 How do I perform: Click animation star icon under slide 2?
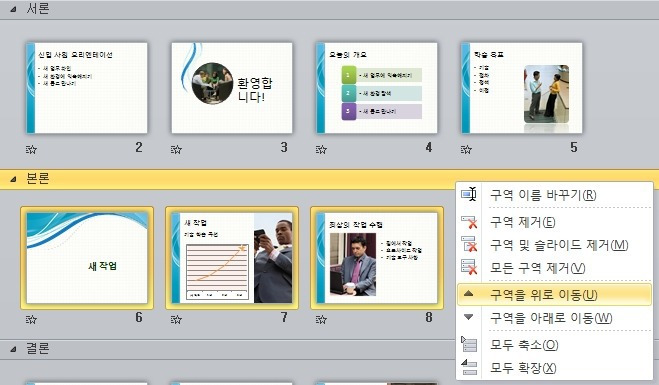[31, 149]
